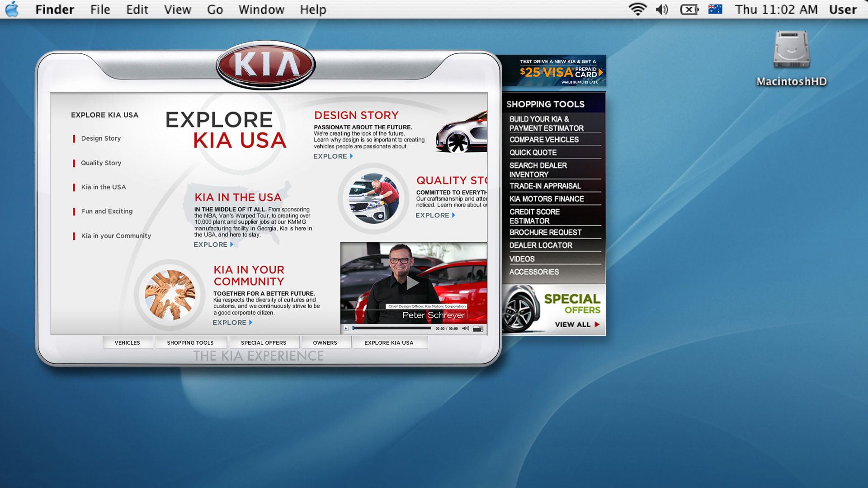Open Trade-In Appraisal tool
Image resolution: width=868 pixels, height=488 pixels.
[545, 186]
